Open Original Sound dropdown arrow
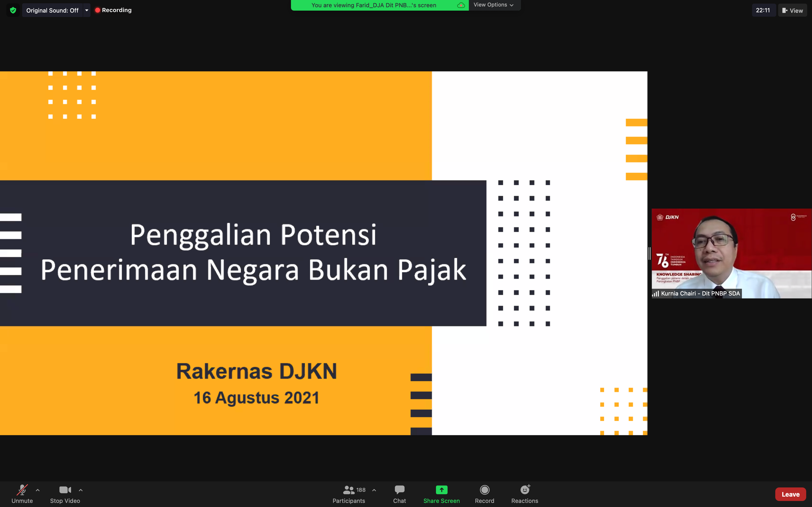The width and height of the screenshot is (812, 507). pyautogui.click(x=87, y=10)
